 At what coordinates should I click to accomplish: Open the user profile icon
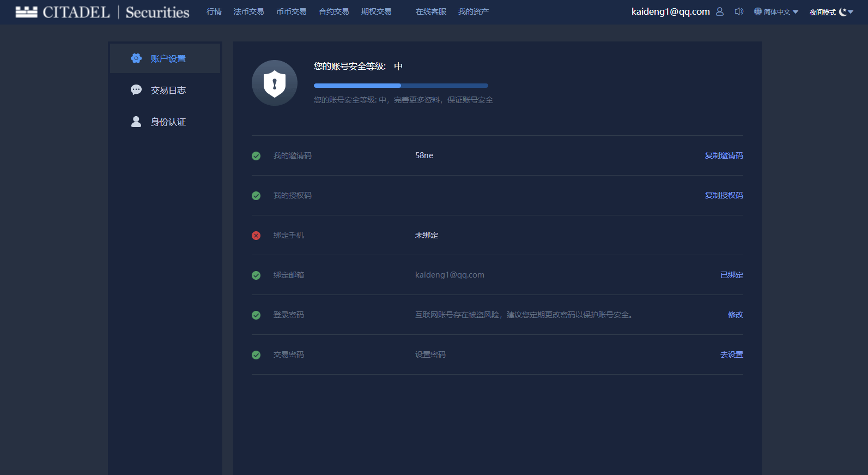[x=720, y=11]
